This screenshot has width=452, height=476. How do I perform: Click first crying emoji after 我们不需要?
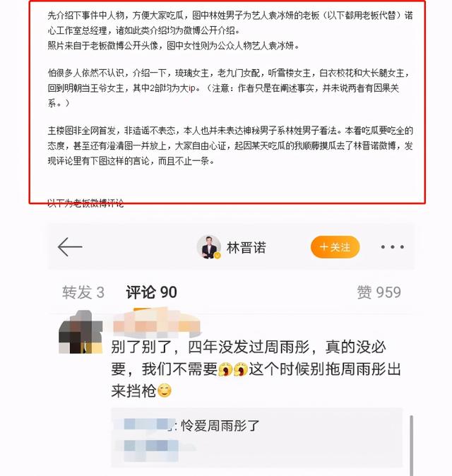[225, 369]
